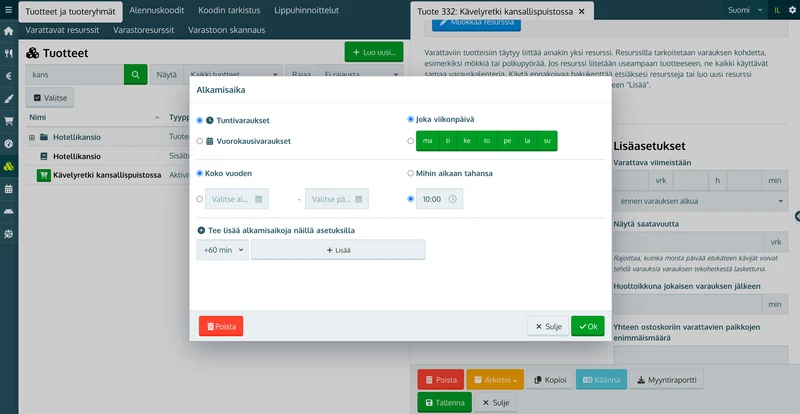Open the shopping cart sidebar section
Screen dimensions: 800x414
click(x=8, y=121)
